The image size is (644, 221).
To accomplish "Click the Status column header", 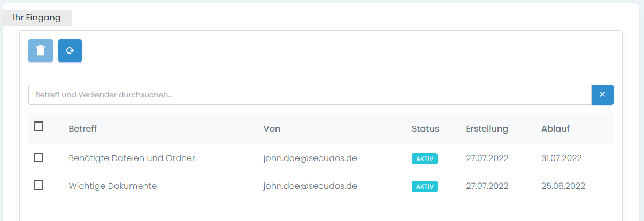I will tap(425, 129).
